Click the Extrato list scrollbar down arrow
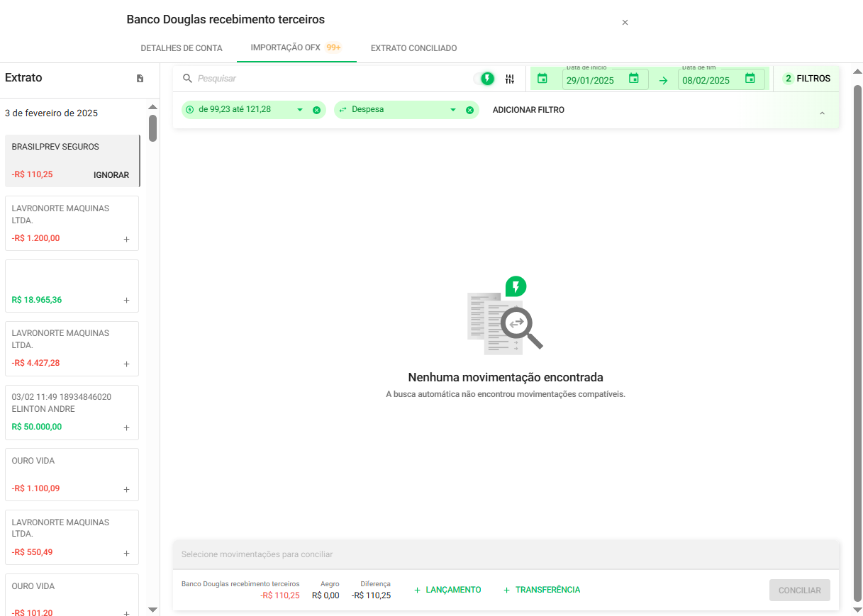The image size is (863, 616). click(152, 609)
